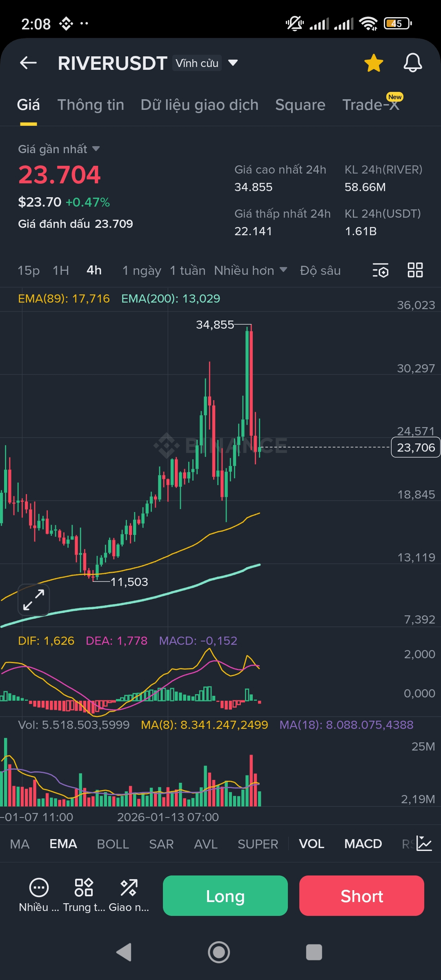Screen dimensions: 441x980
Task: Select the 15p timeframe
Action: pos(29,270)
